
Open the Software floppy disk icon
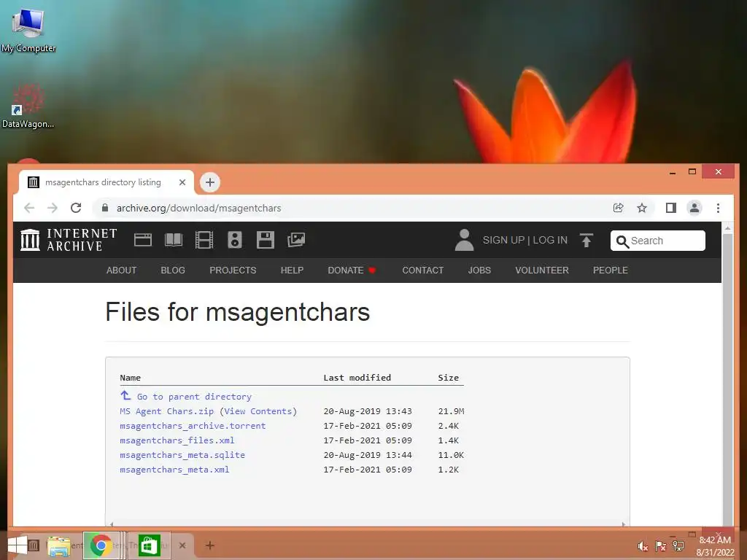pyautogui.click(x=266, y=239)
